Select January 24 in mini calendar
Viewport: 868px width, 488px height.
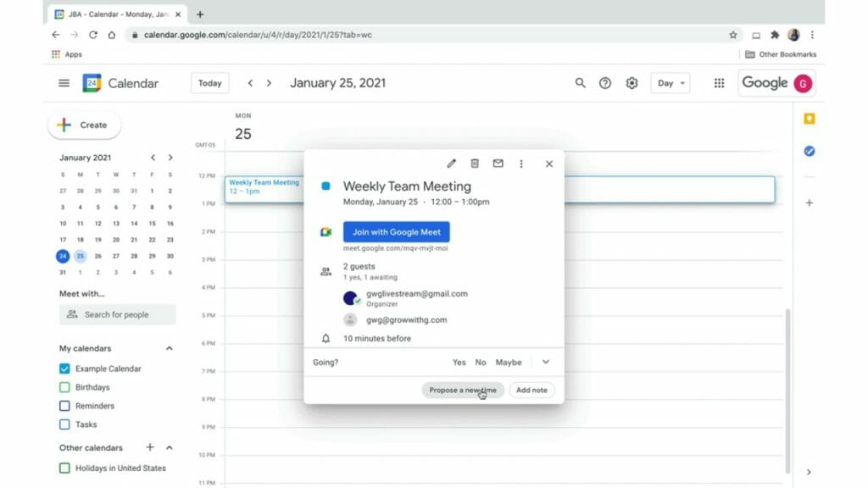pos(63,256)
